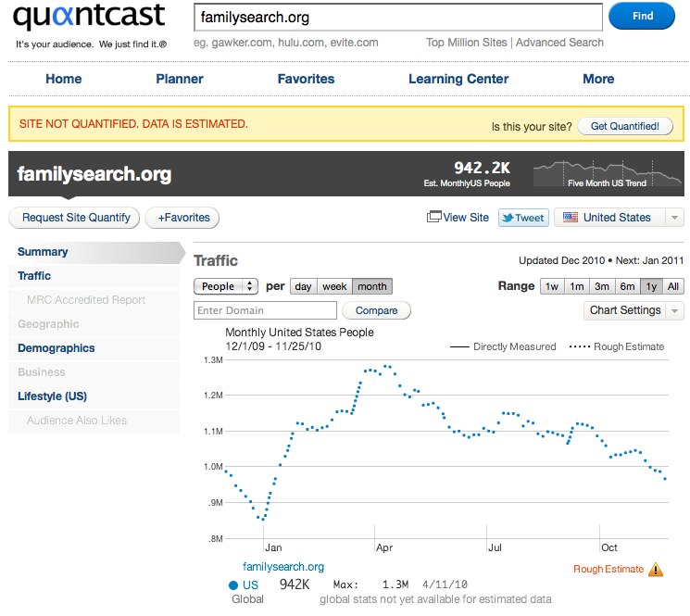This screenshot has width=690, height=616.
Task: Click the United States flag icon
Action: 571,218
